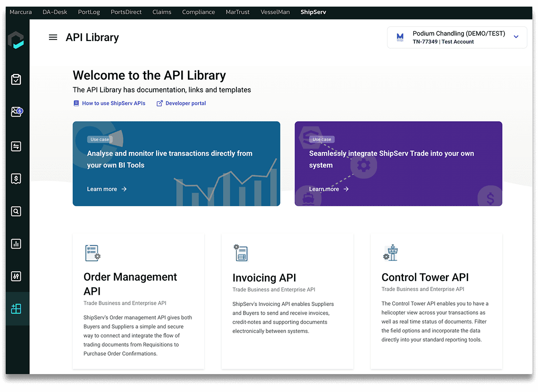538x392 pixels.
Task: Open the Control Tower API heading
Action: [x=425, y=277]
